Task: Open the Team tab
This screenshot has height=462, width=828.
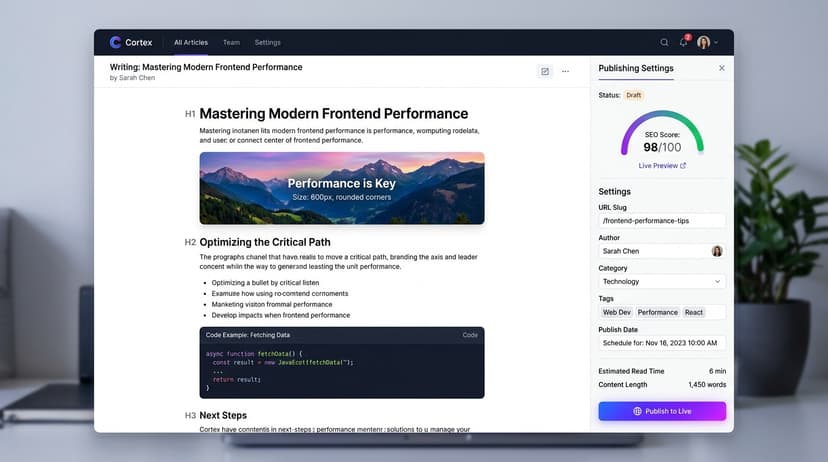Action: click(231, 42)
